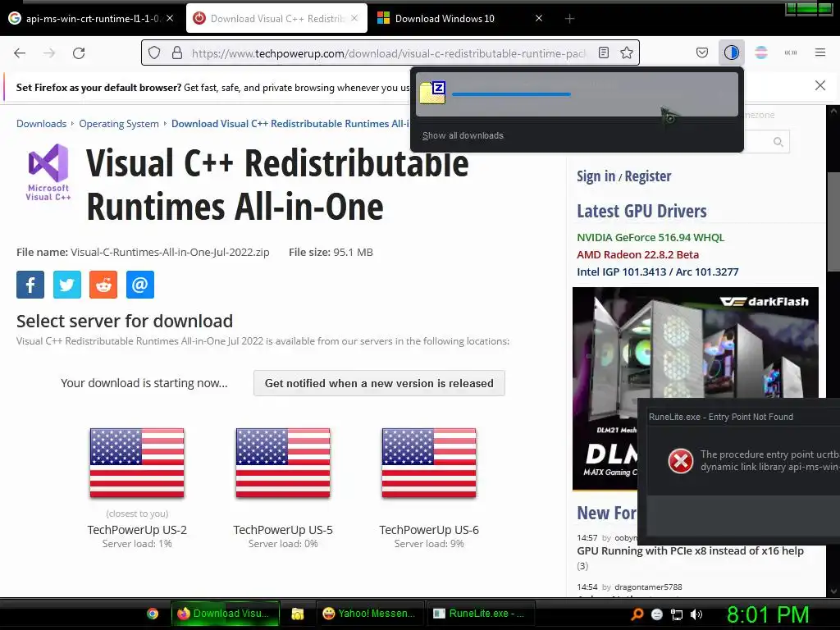
Task: Click the zip file icon in downloads panel
Action: point(433,93)
